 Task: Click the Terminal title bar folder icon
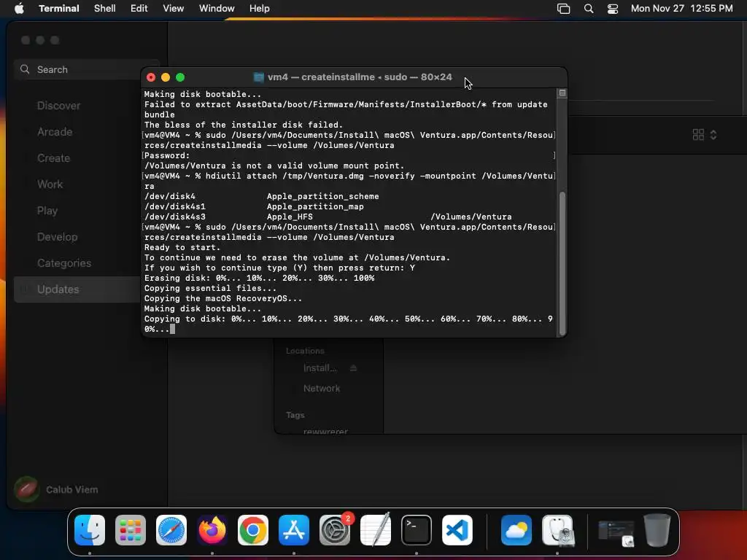259,77
